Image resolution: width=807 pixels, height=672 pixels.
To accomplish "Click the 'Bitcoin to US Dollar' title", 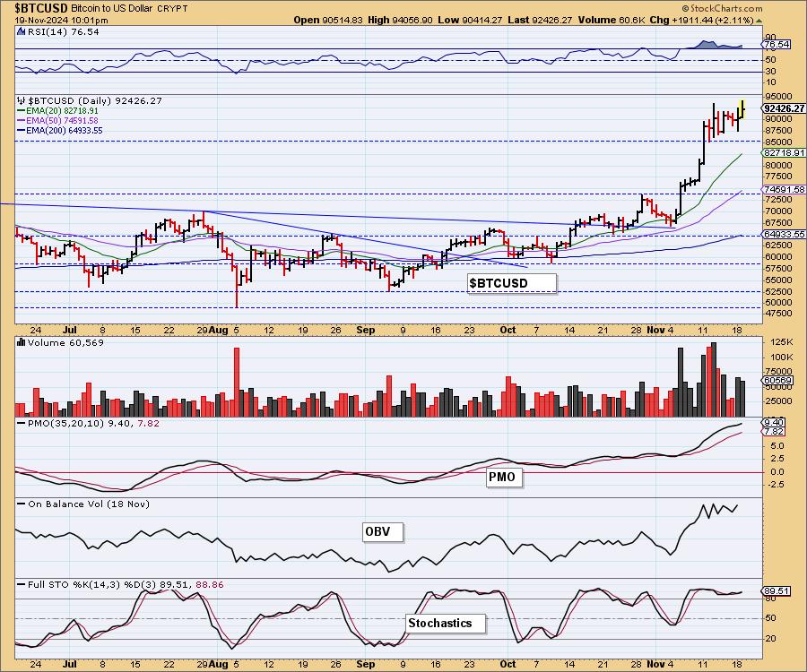I will click(x=110, y=9).
